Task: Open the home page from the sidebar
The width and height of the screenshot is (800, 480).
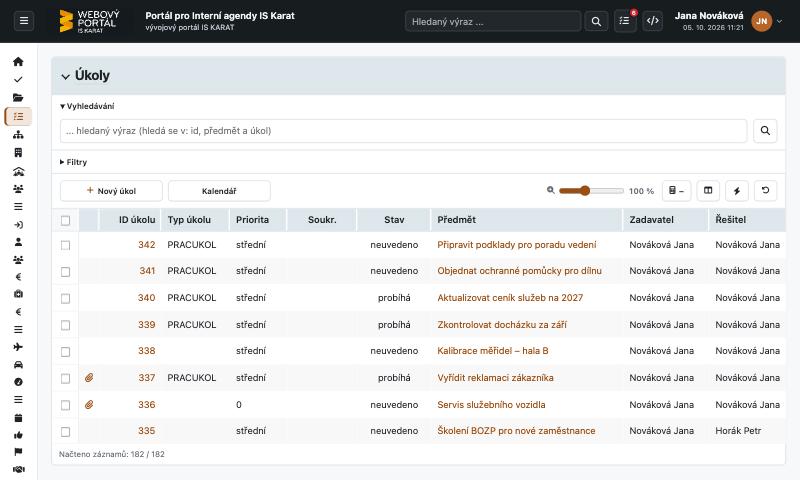Action: [18, 62]
